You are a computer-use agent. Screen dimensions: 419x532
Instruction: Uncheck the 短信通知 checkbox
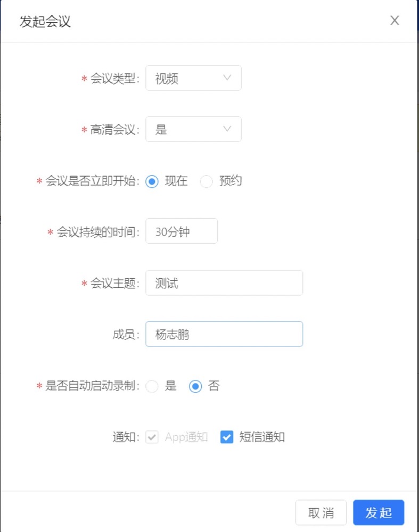click(x=226, y=437)
